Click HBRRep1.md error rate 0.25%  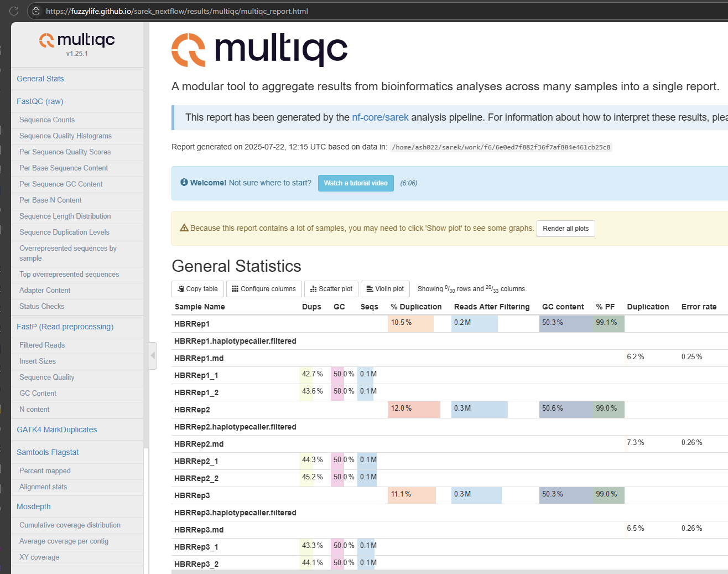[x=691, y=357]
